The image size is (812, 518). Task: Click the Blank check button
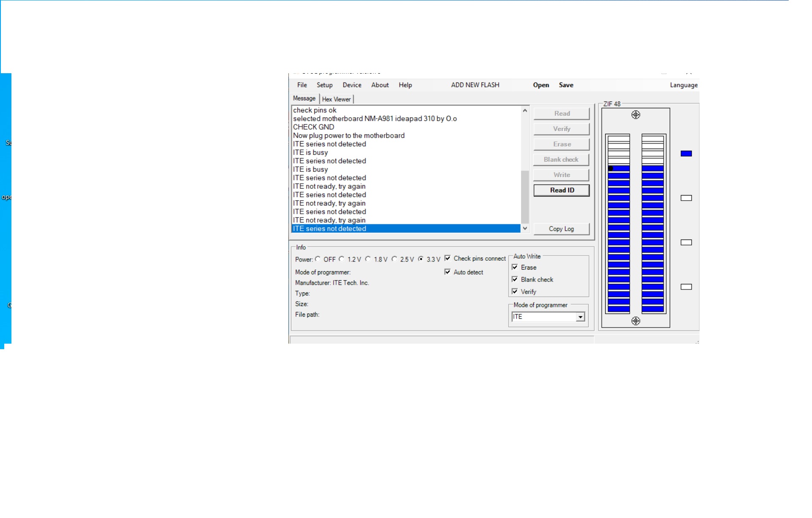(x=562, y=160)
